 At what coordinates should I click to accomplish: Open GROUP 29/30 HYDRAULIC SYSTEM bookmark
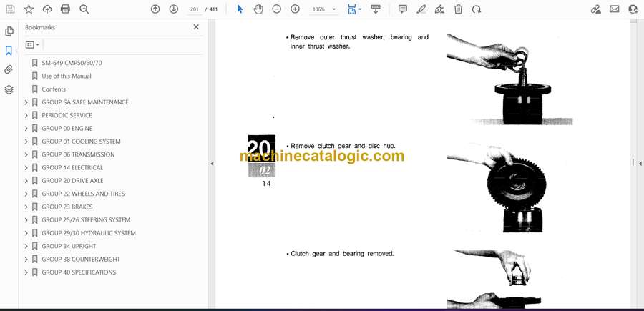89,233
